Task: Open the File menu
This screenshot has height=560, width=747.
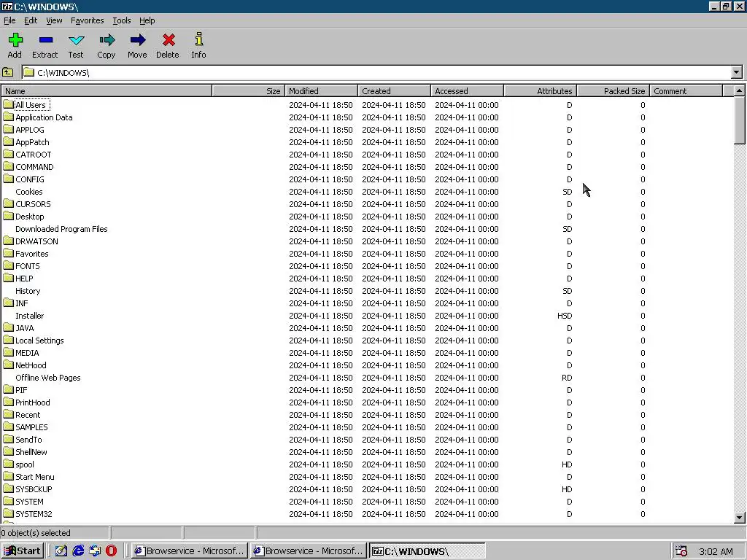Action: pyautogui.click(x=9, y=20)
